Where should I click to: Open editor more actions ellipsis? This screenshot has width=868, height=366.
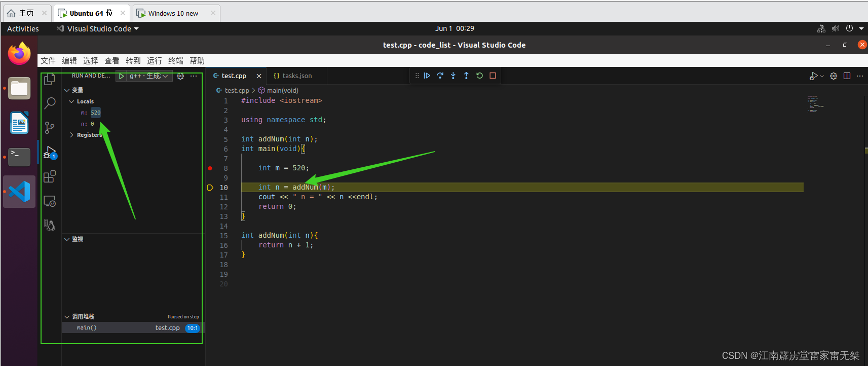pyautogui.click(x=860, y=76)
